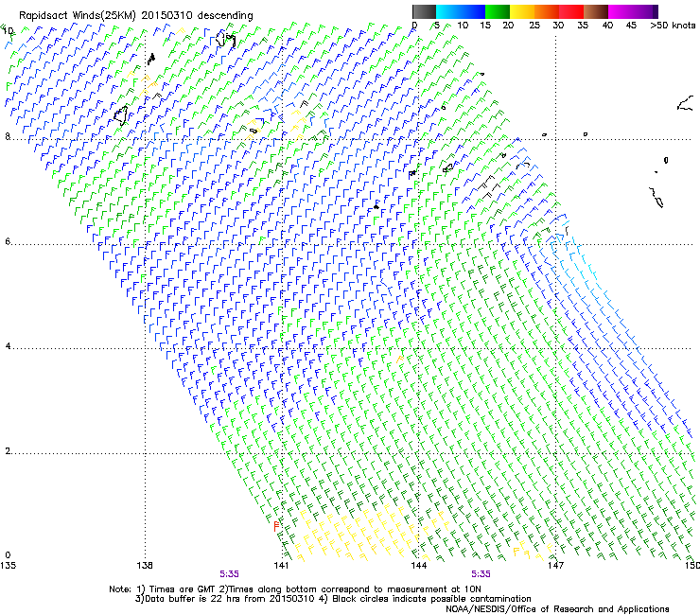Screen dimensions: 700x615
Task: Click the red 30-35 knots legend swatch
Action: pos(571,11)
